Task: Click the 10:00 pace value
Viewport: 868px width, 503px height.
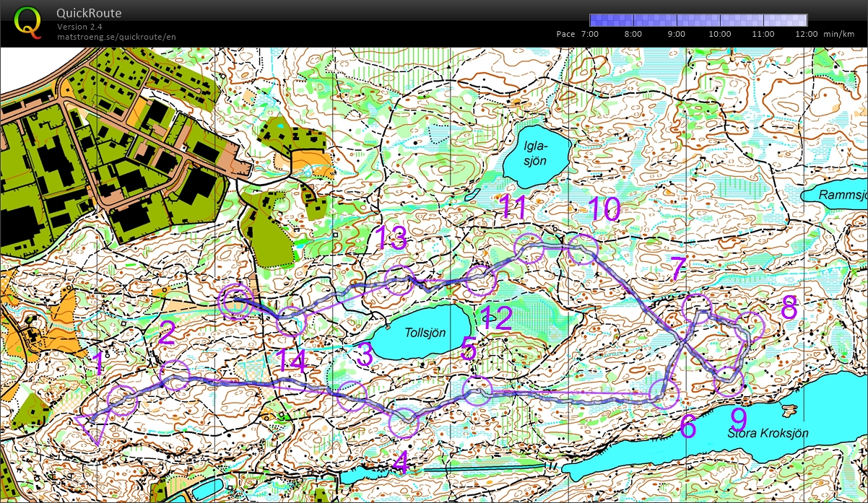Action: click(x=720, y=34)
